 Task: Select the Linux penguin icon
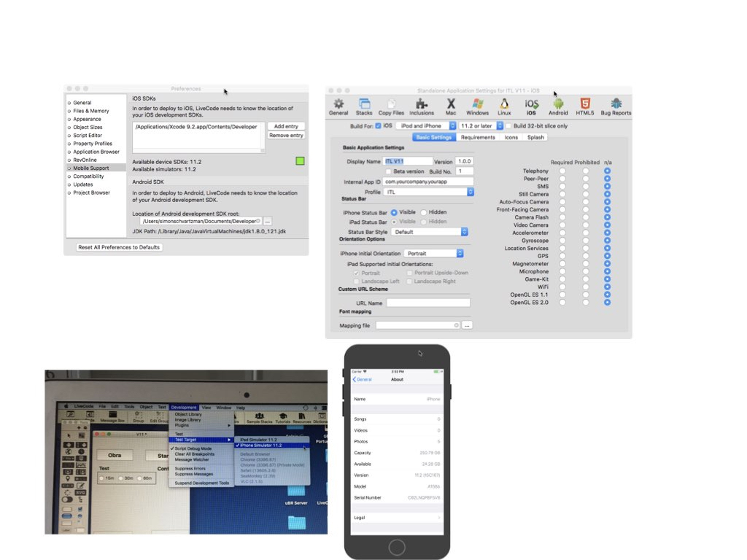[x=504, y=106]
